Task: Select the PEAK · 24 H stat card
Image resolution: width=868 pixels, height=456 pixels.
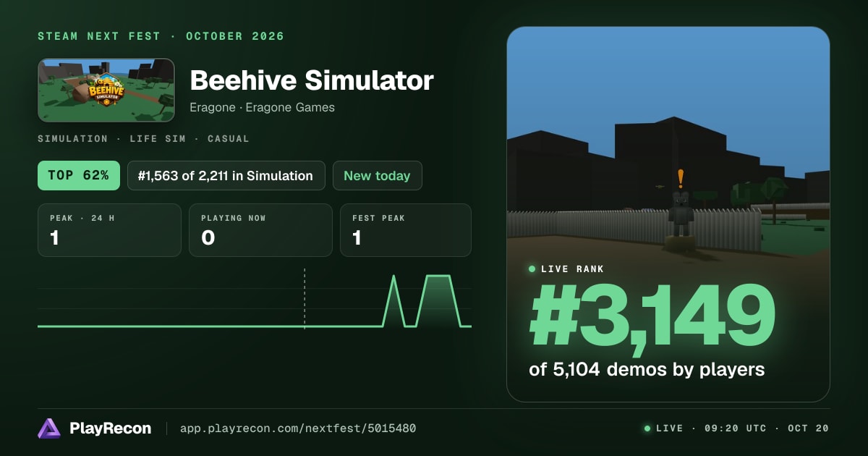Action: click(x=109, y=230)
